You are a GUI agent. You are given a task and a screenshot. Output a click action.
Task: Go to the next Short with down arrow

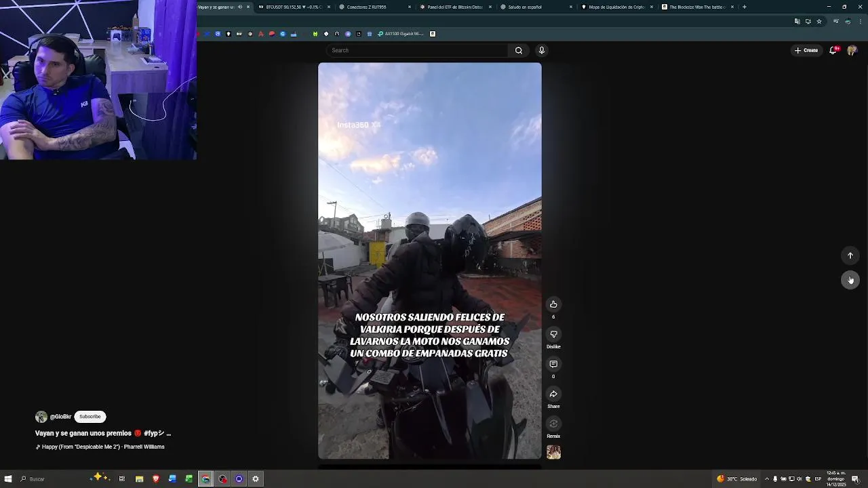pyautogui.click(x=850, y=280)
